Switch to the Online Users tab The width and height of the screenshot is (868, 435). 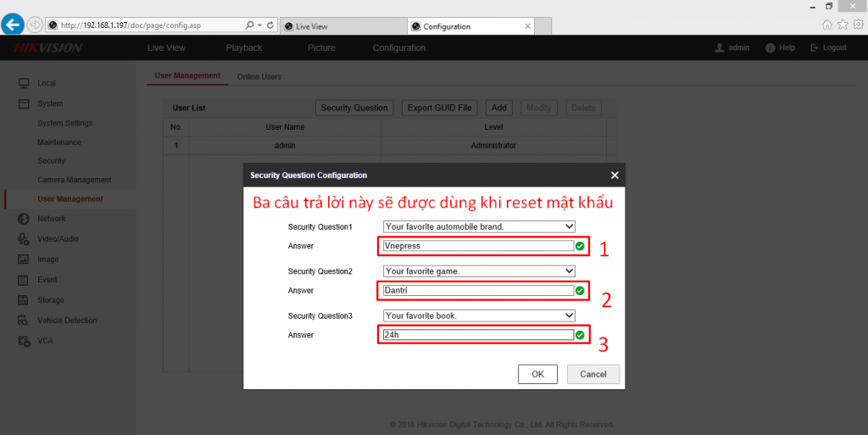click(259, 77)
